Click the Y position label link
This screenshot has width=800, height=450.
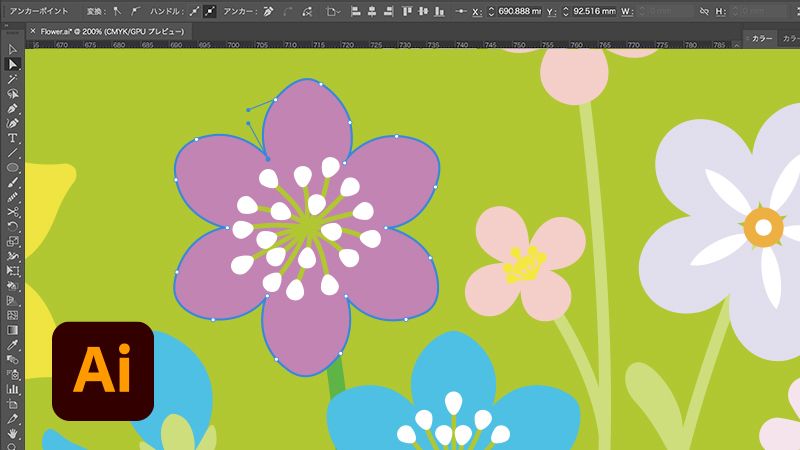tap(551, 11)
